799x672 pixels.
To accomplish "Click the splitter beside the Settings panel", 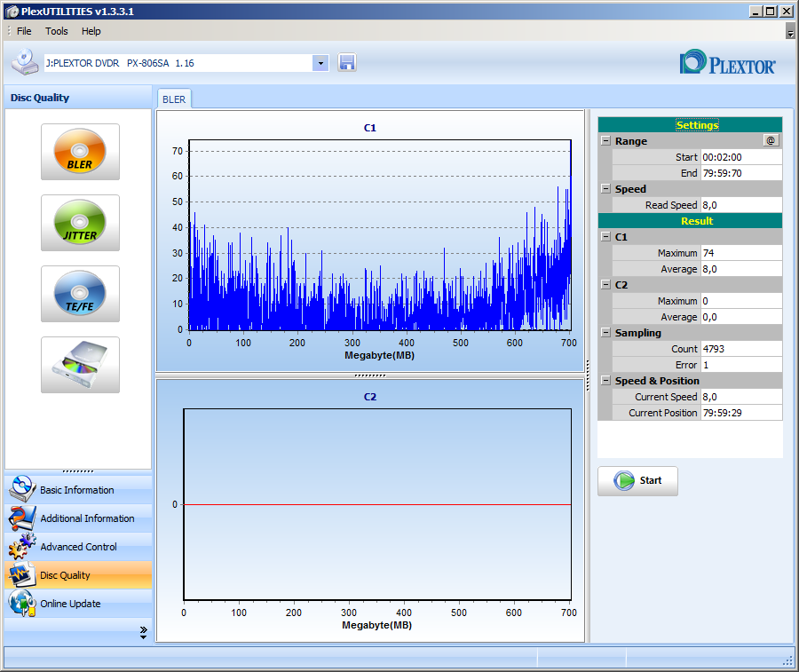I will 588,376.
